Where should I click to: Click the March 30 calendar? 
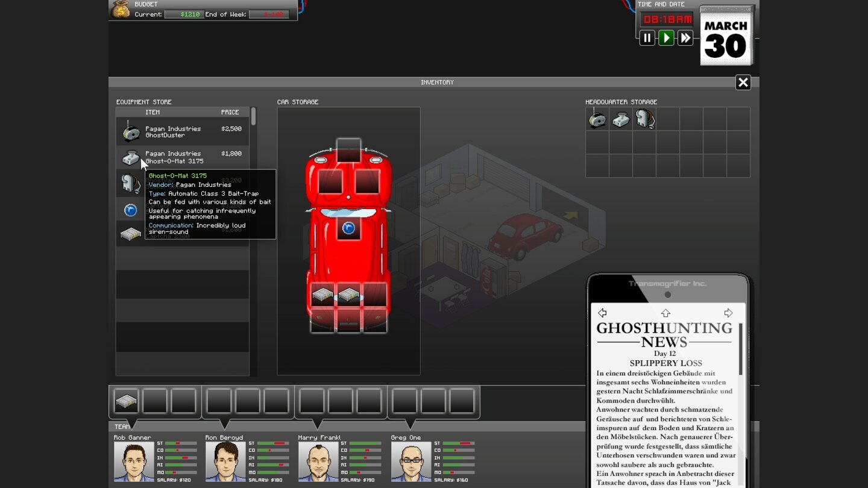(726, 36)
